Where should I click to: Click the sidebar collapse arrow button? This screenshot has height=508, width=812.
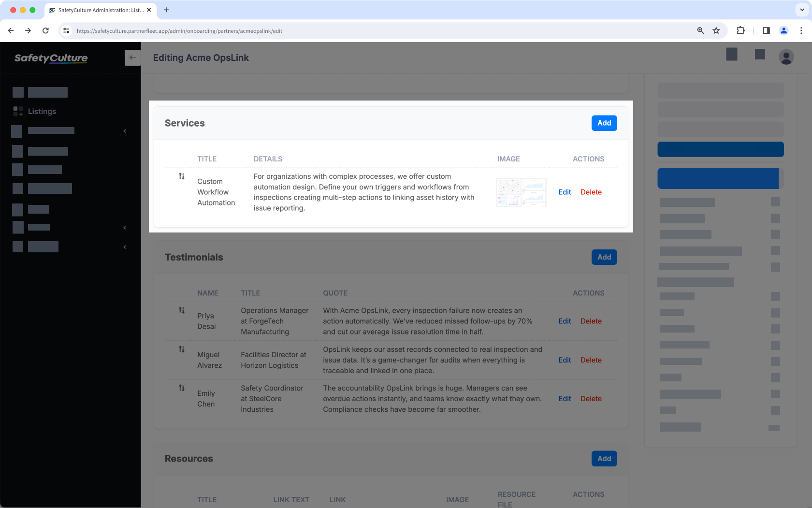[132, 58]
